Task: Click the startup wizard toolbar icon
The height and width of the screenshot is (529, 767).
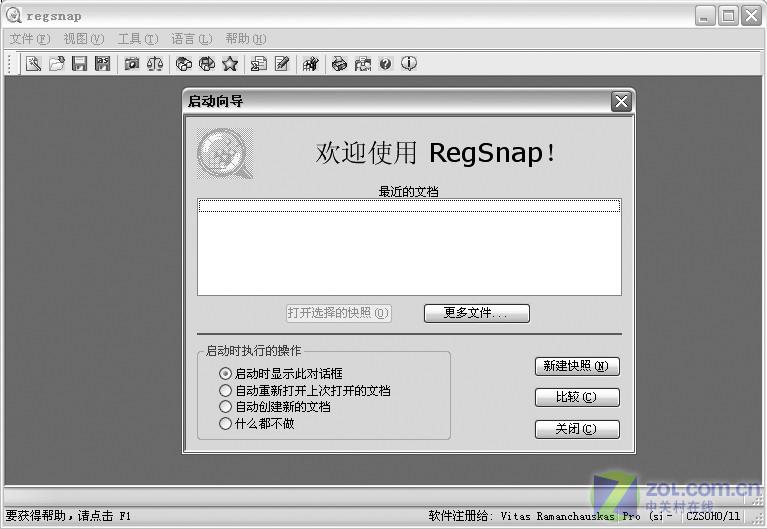Action: click(33, 64)
